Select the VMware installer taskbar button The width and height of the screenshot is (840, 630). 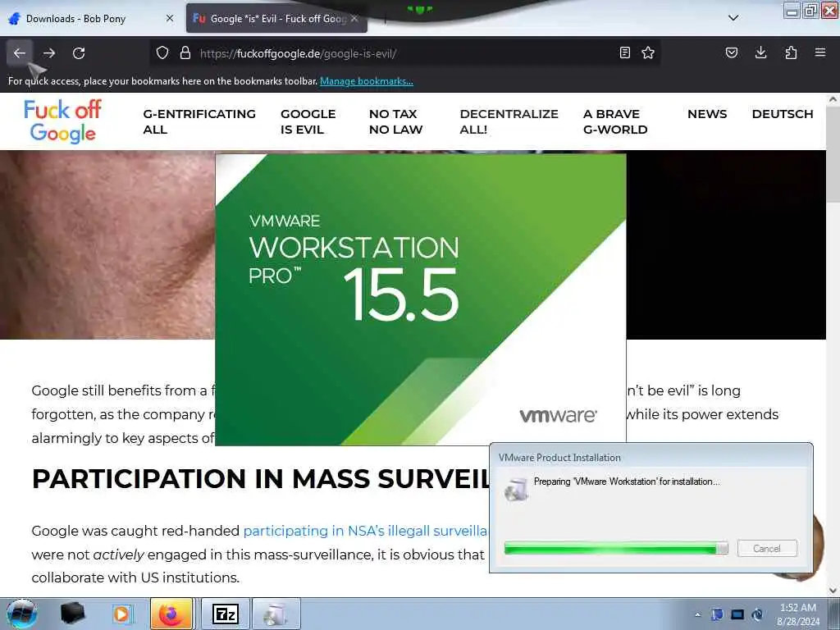coord(276,614)
